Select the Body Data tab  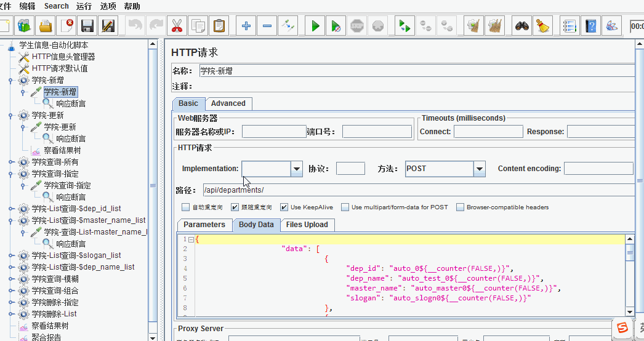coord(256,225)
